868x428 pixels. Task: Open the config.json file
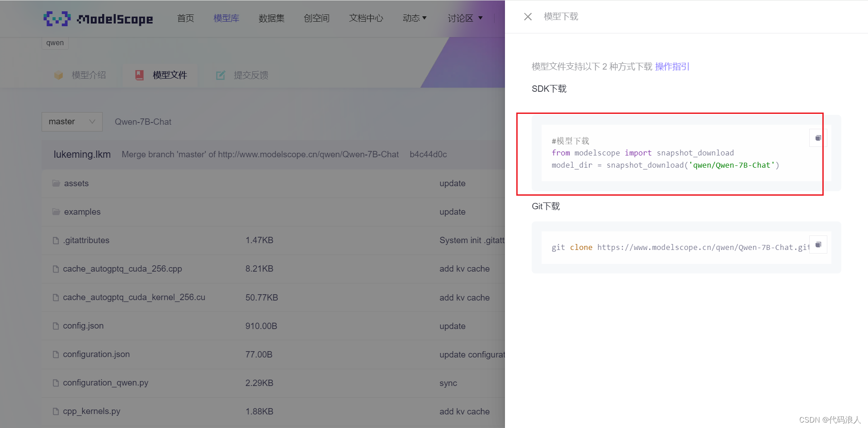click(x=83, y=326)
